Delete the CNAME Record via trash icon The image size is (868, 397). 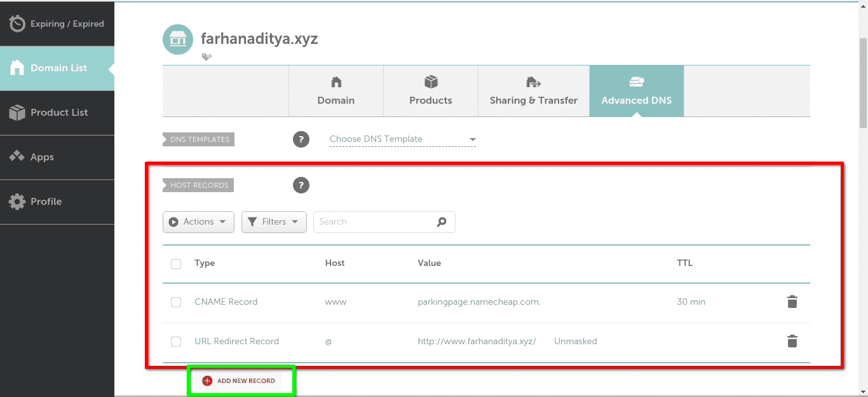[x=792, y=302]
